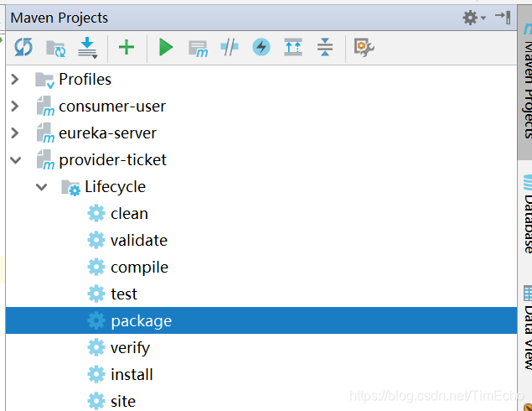Expand the eureka-server module
Viewport: 532px width, 411px height.
click(x=14, y=133)
